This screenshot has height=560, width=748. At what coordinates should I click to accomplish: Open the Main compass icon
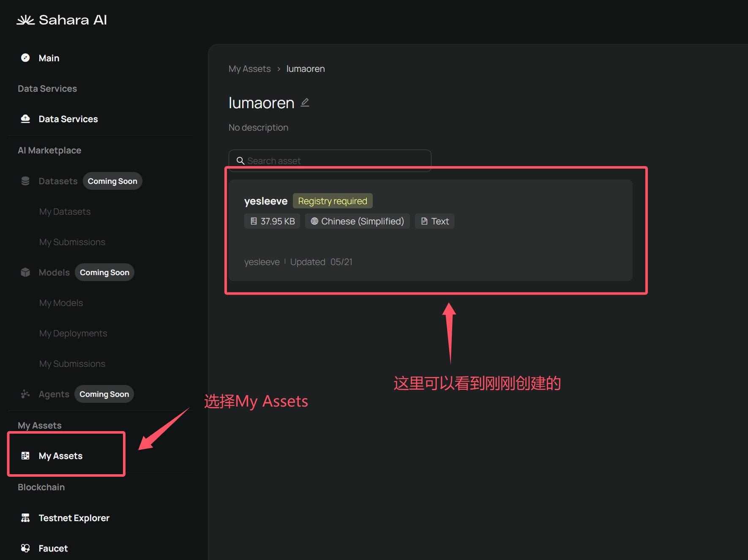click(x=25, y=58)
